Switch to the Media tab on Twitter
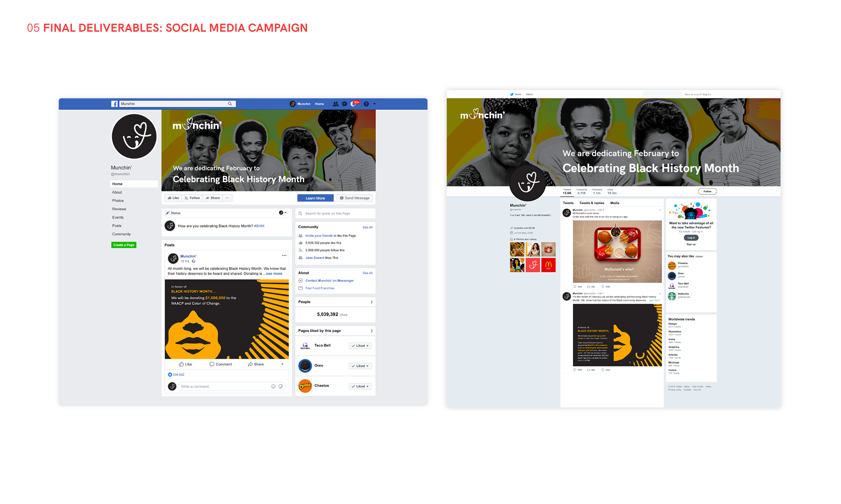Viewport: 841px width, 504px height. click(615, 203)
